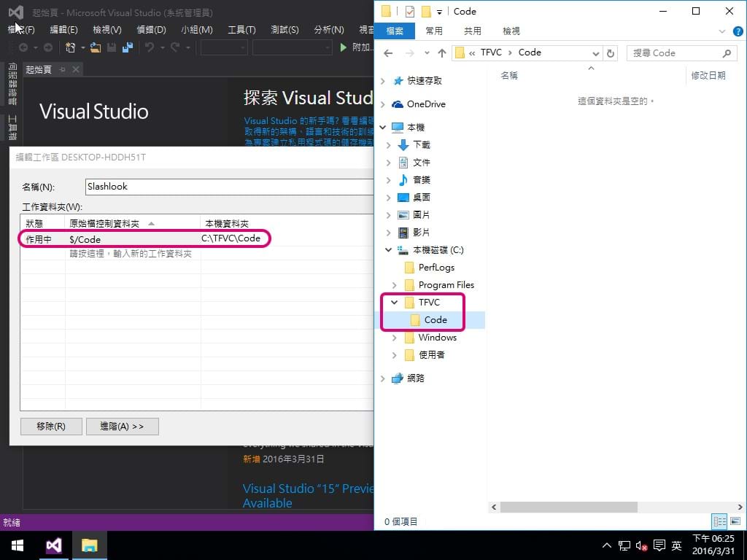Click the Save All icon in Visual Studio toolbar
747x560 pixels.
point(127,47)
